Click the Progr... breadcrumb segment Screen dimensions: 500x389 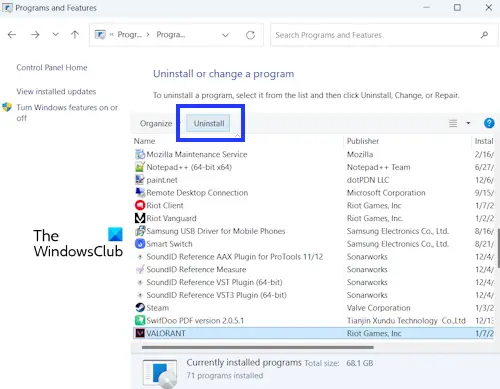click(x=129, y=35)
